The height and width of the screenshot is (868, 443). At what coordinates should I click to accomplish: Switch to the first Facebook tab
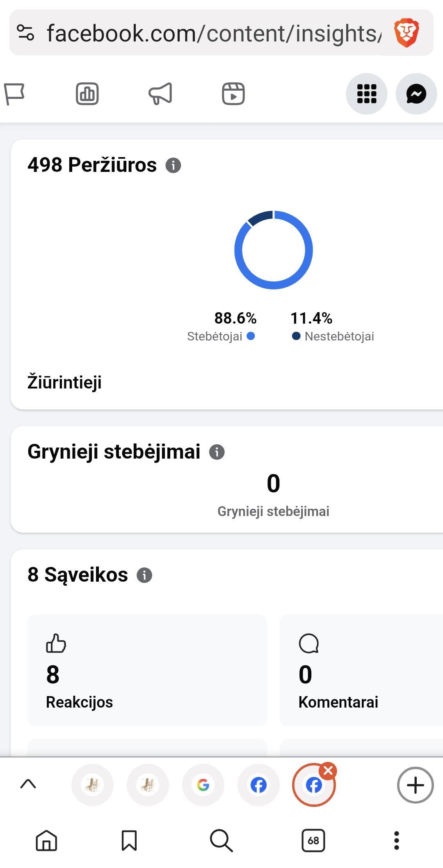point(258,785)
